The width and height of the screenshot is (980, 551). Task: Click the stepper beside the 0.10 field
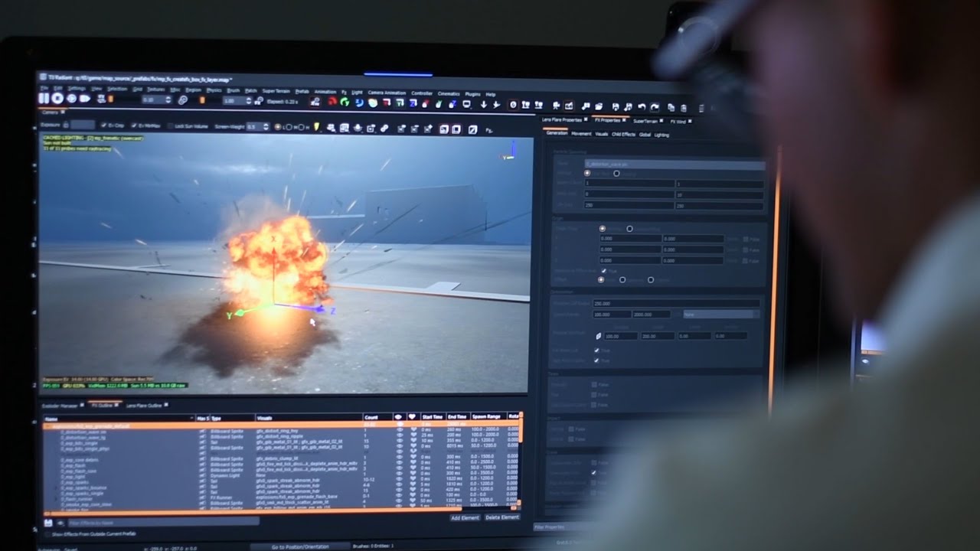[169, 99]
